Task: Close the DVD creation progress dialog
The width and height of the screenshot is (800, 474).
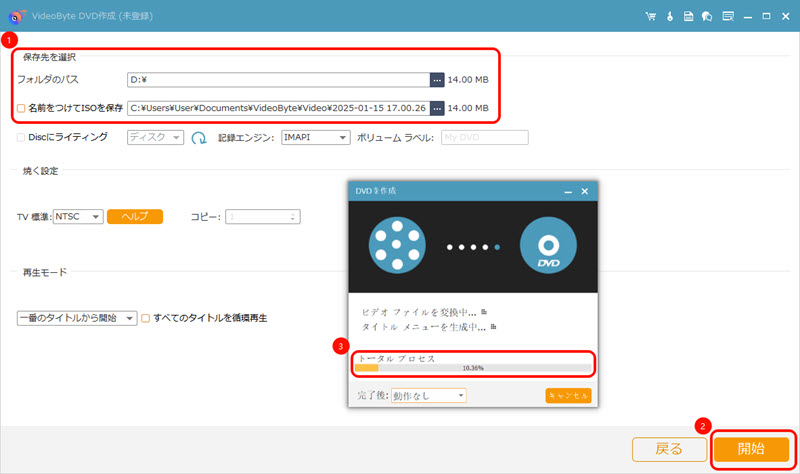Action: coord(585,191)
